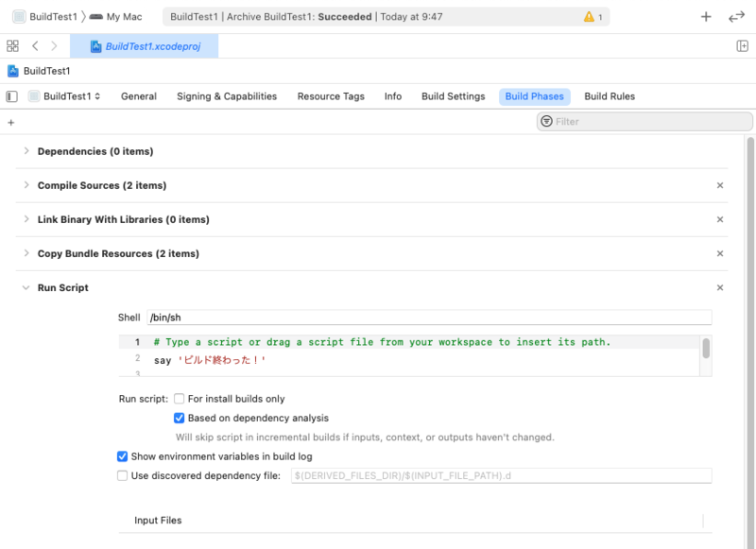This screenshot has width=756, height=549.
Task: Select the BuildTest1.xcodeproj editor tab
Action: click(x=145, y=46)
